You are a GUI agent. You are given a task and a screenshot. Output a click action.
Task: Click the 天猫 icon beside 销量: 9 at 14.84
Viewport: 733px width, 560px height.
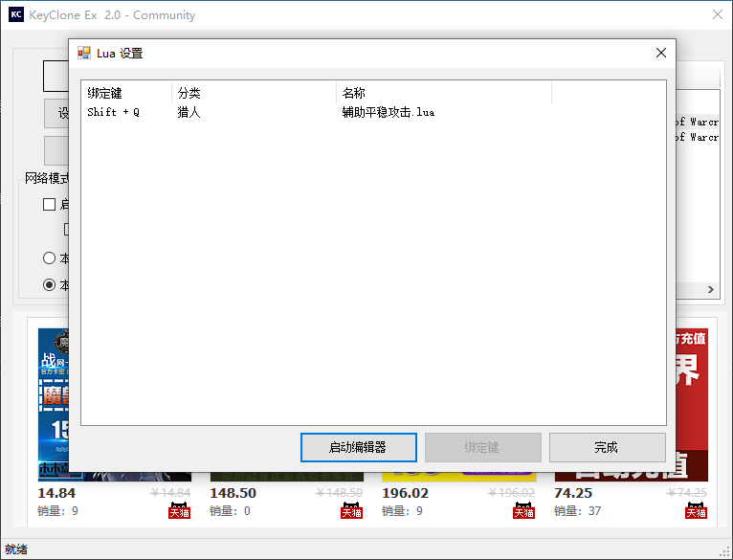click(179, 510)
